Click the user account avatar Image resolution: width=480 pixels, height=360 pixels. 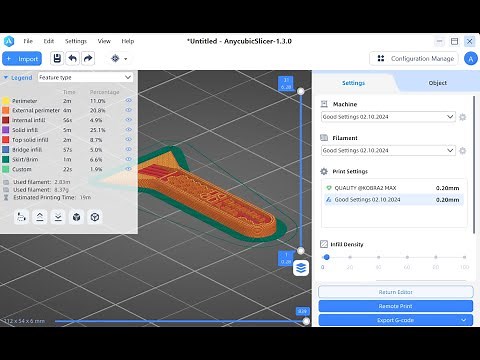coord(471,59)
